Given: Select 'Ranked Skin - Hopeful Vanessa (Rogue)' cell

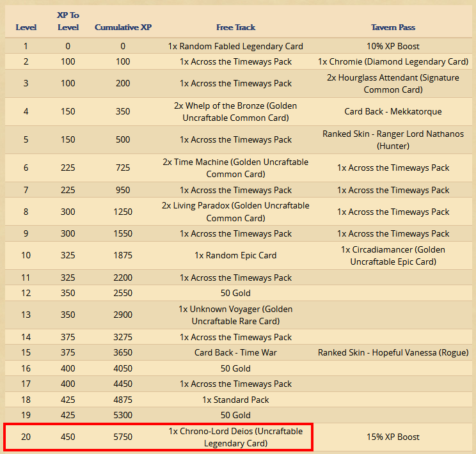Looking at the screenshot, I should pos(393,352).
